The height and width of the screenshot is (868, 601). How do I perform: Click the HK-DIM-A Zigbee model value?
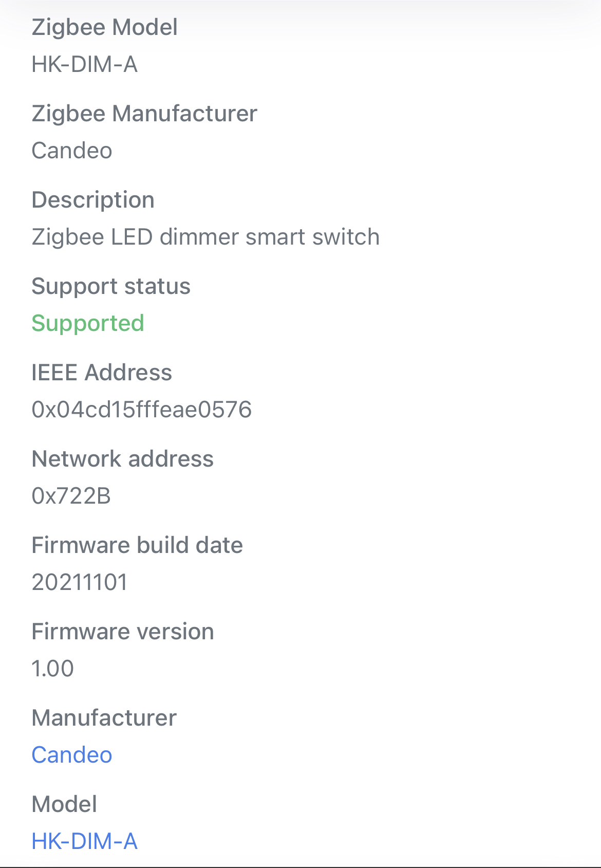tap(85, 64)
